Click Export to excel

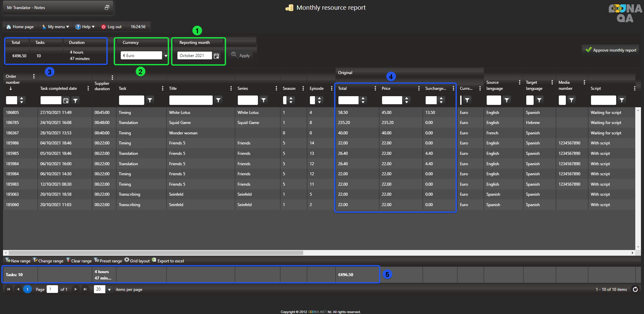tap(168, 261)
